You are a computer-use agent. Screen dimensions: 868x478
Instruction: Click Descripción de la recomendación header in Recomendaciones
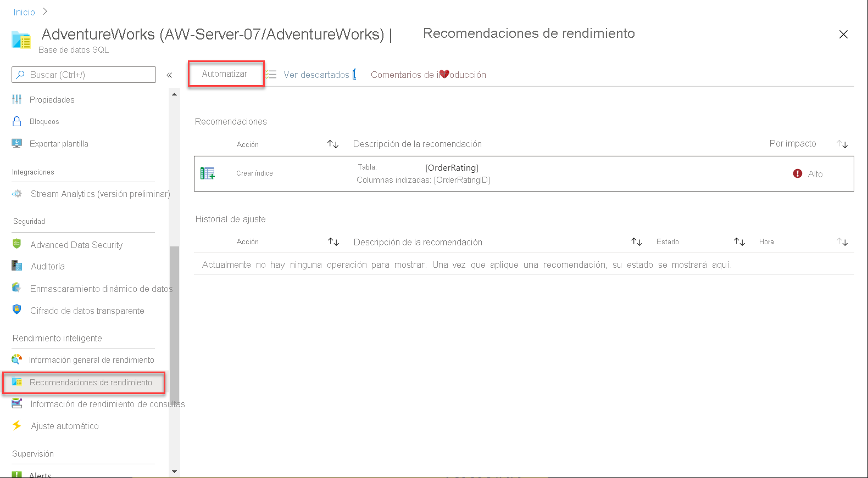tap(418, 144)
